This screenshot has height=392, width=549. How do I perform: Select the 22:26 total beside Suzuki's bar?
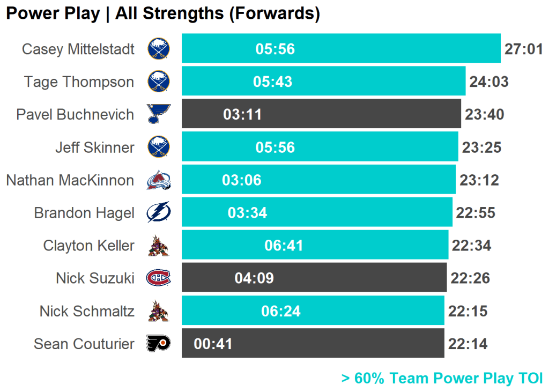470,278
